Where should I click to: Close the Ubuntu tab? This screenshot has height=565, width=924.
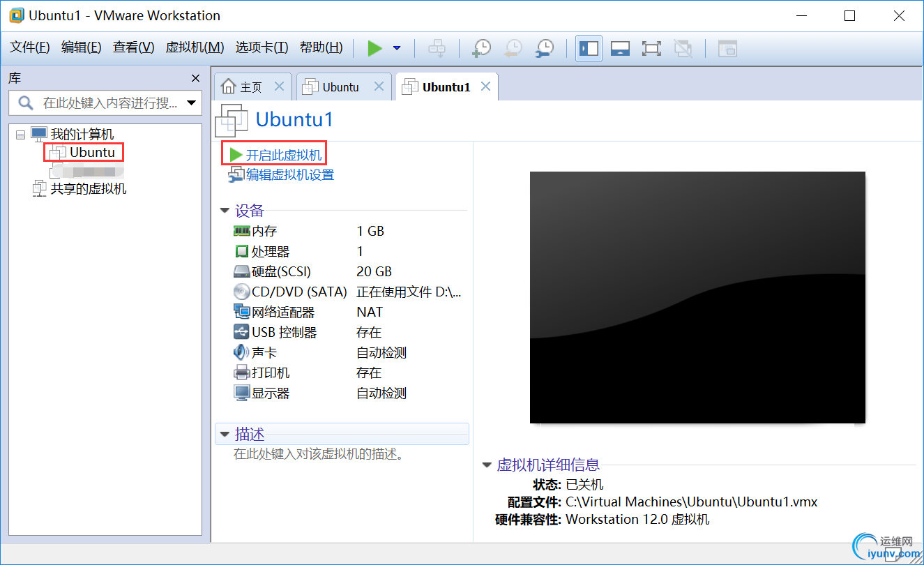pyautogui.click(x=379, y=86)
